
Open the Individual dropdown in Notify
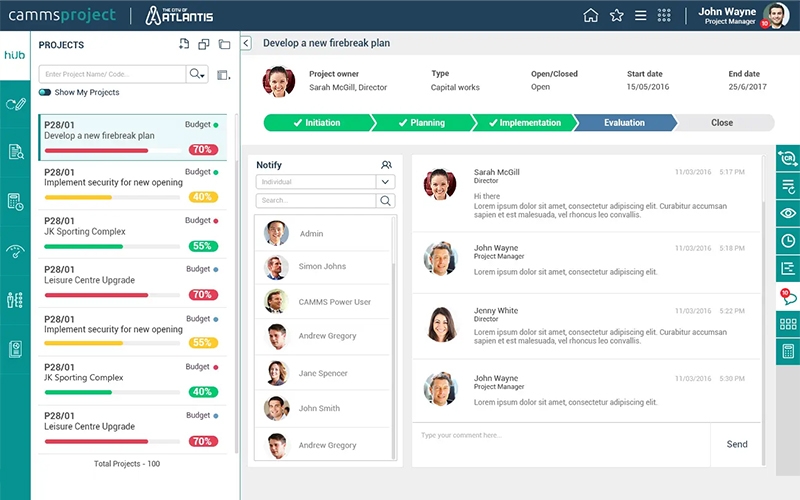pos(325,182)
